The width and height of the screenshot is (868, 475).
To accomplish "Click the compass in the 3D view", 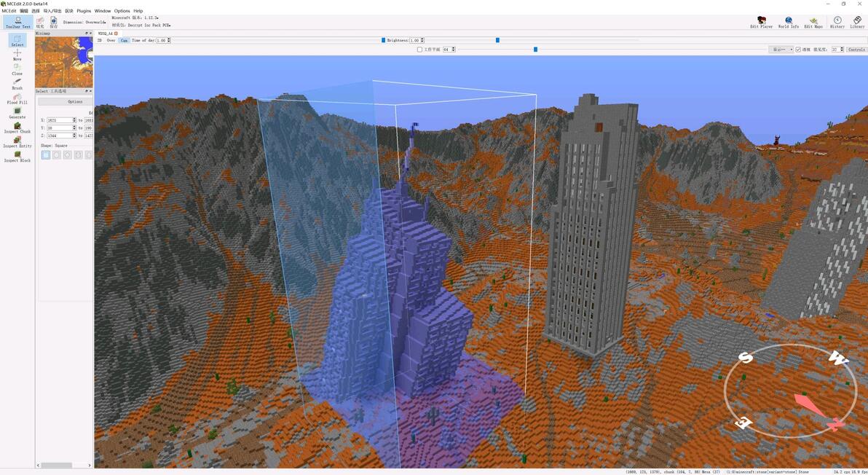I will 790,390.
